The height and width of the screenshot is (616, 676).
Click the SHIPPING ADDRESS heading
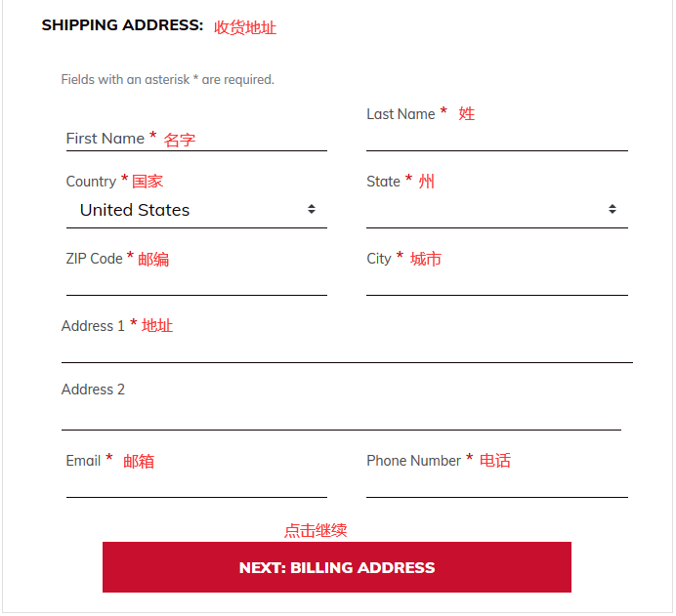[122, 25]
